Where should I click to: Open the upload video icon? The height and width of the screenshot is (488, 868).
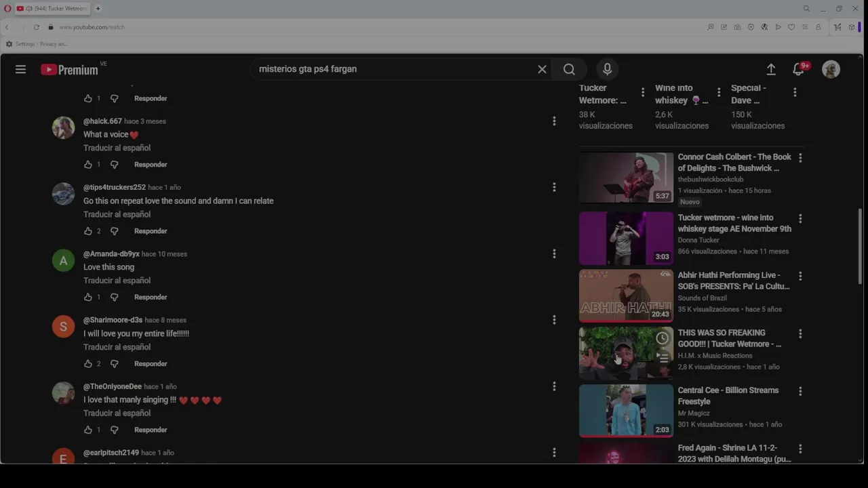point(771,69)
